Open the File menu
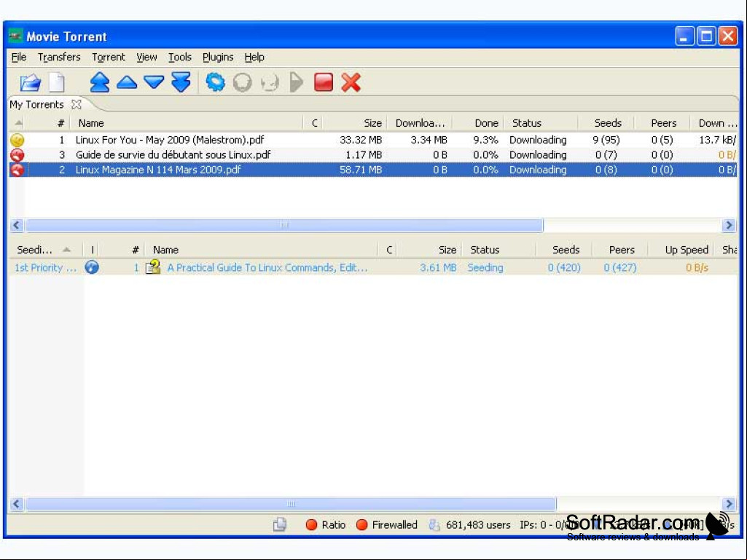The height and width of the screenshot is (560, 747). 19,57
